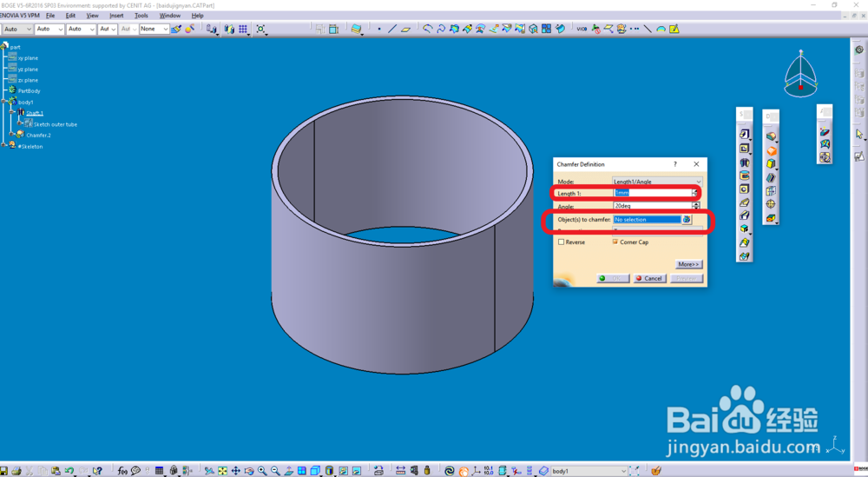This screenshot has width=868, height=477.
Task: Select the Rotate view tool
Action: point(249,471)
